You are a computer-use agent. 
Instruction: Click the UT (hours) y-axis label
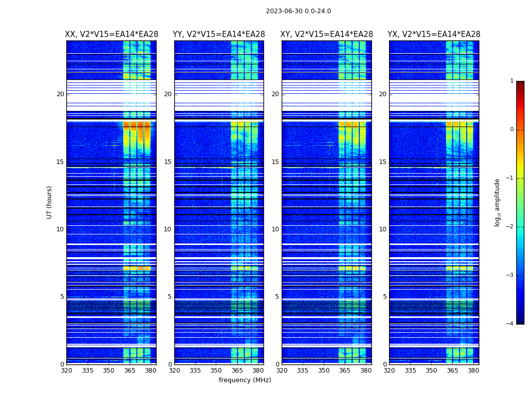click(50, 202)
